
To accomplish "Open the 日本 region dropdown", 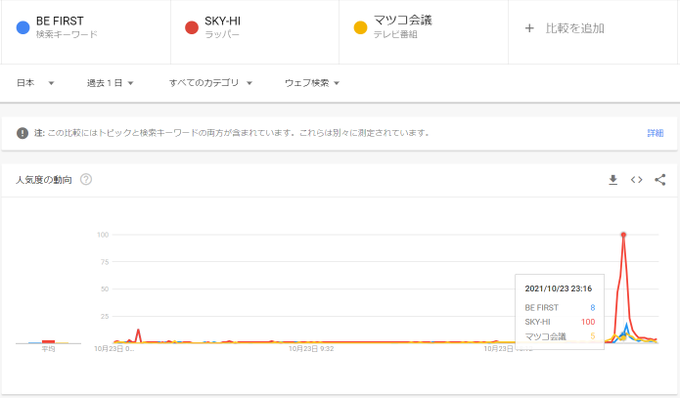I will (35, 83).
